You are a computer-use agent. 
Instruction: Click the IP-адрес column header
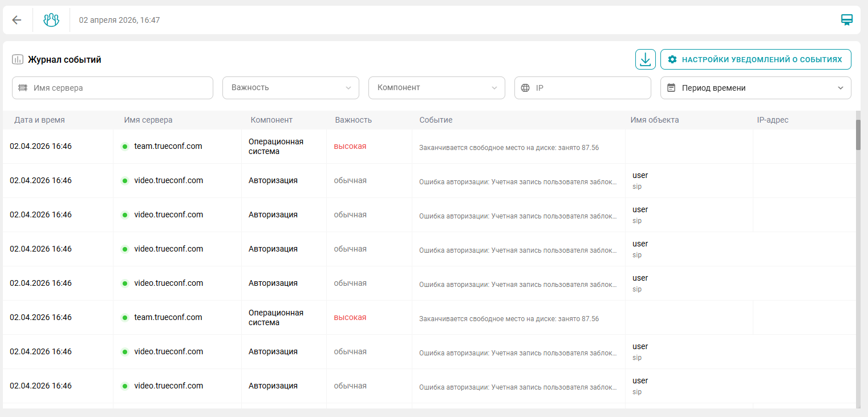coord(772,120)
